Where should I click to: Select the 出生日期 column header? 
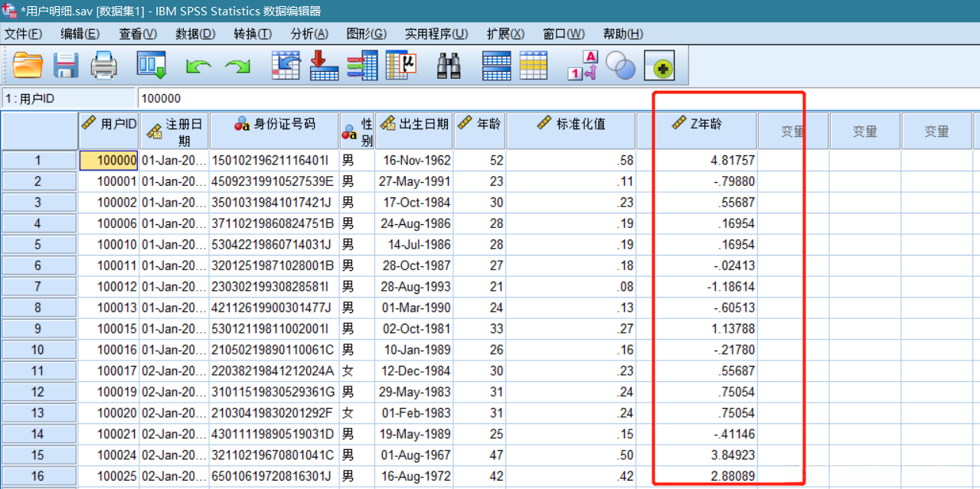414,131
